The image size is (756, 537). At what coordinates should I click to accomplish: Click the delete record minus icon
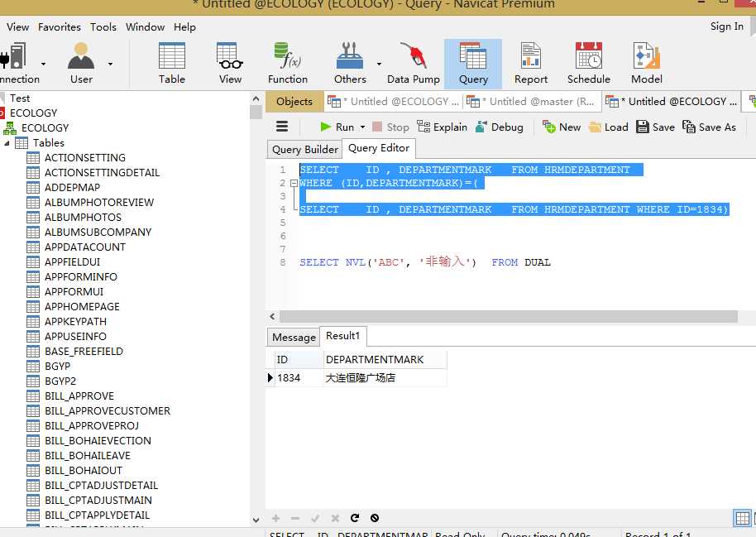[x=295, y=518]
